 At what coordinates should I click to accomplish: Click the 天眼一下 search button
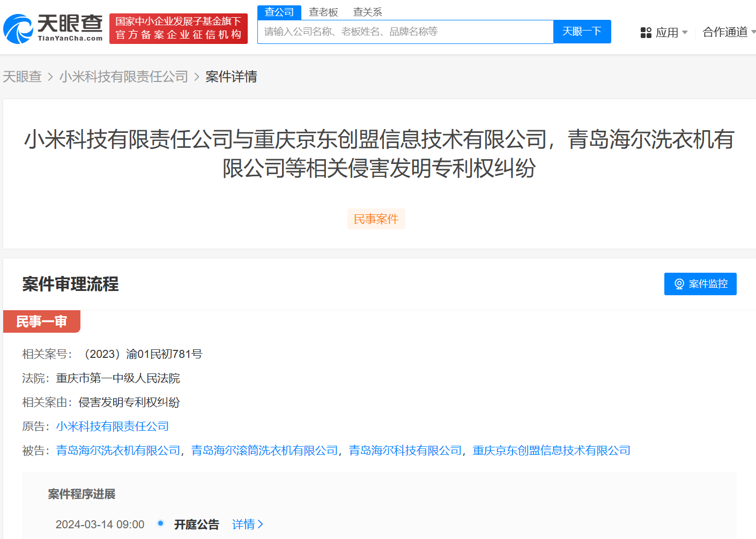582,32
